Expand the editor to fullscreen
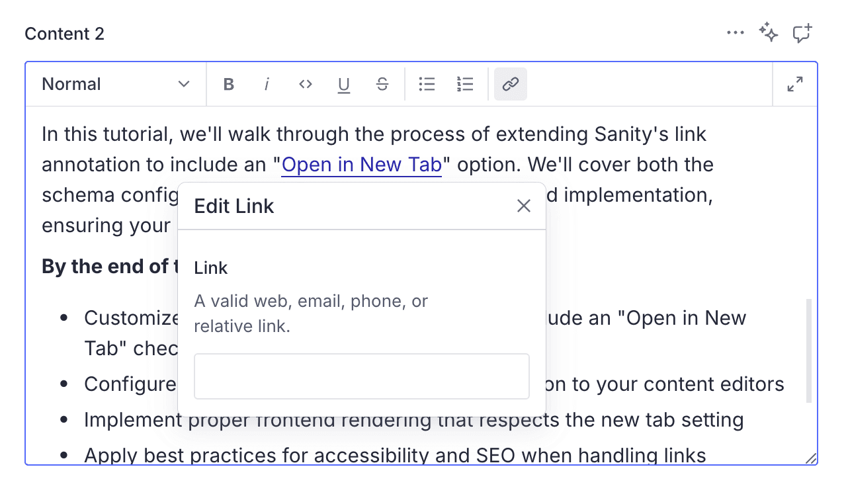The height and width of the screenshot is (504, 848). (794, 84)
